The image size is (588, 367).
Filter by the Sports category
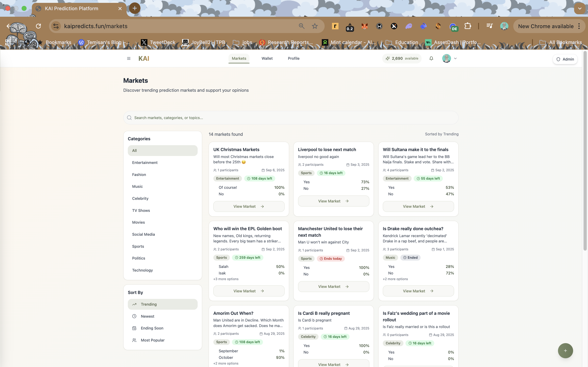(x=138, y=246)
